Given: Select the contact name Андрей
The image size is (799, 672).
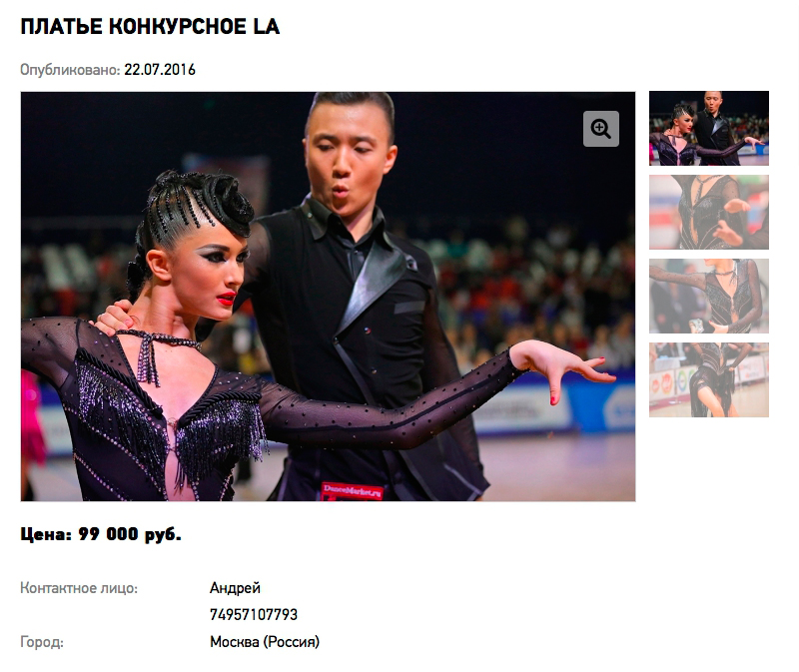Looking at the screenshot, I should coord(235,588).
